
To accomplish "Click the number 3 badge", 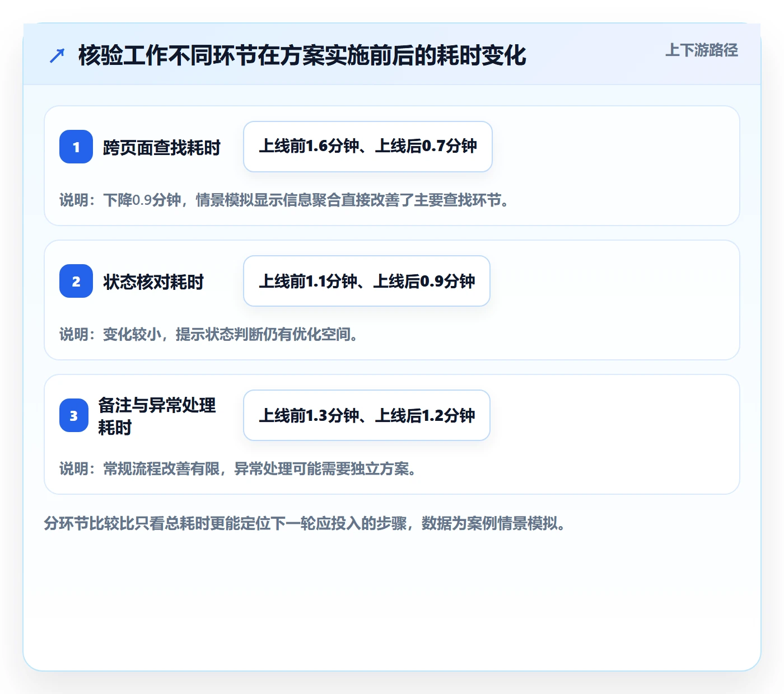I will click(x=74, y=415).
